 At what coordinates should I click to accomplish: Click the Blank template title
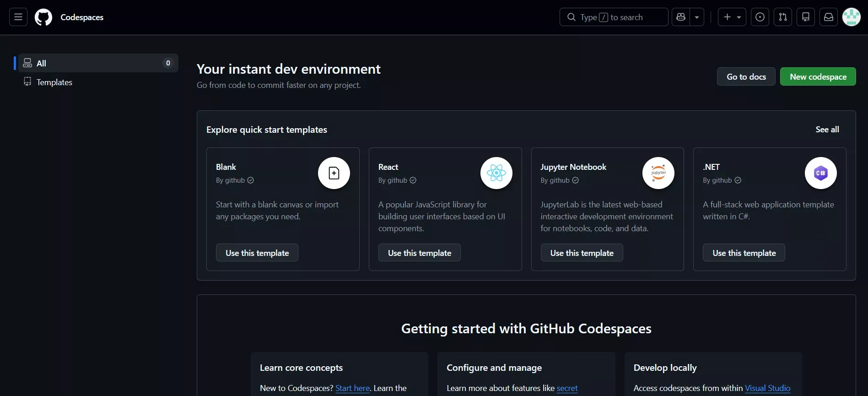226,167
